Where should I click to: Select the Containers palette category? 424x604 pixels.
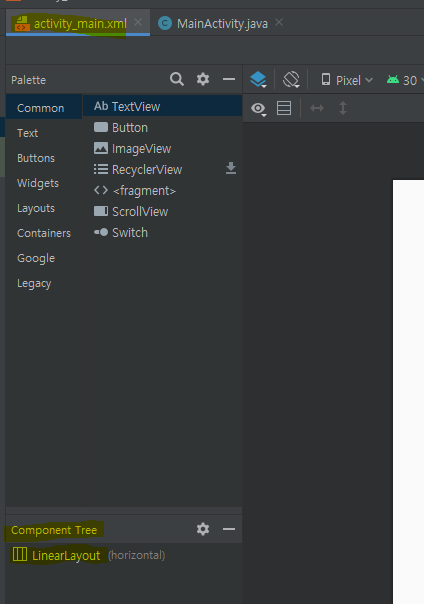(x=44, y=233)
